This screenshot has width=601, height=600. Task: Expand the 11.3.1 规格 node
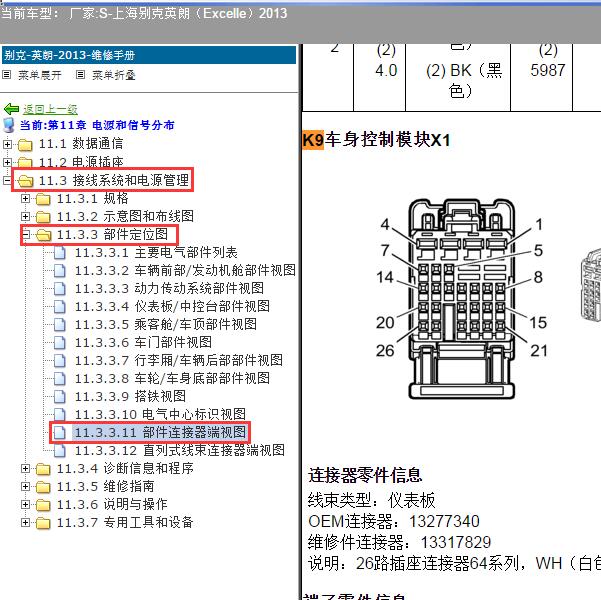[x=25, y=198]
